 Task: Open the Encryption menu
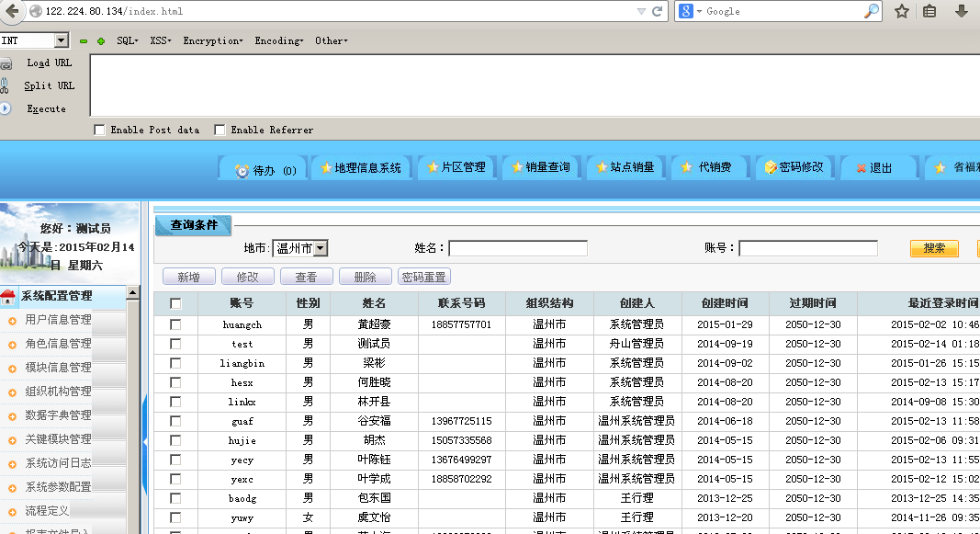pyautogui.click(x=212, y=40)
